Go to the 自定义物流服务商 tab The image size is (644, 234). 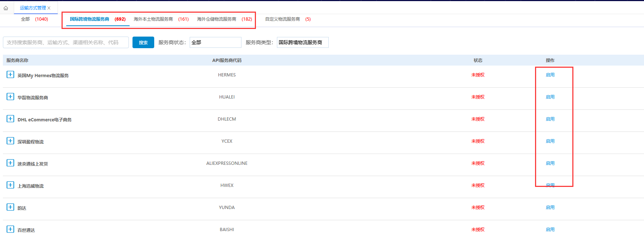(287, 19)
